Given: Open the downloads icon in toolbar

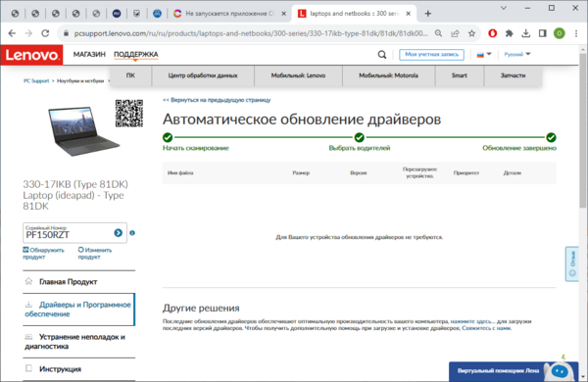Looking at the screenshot, I should coord(525,33).
